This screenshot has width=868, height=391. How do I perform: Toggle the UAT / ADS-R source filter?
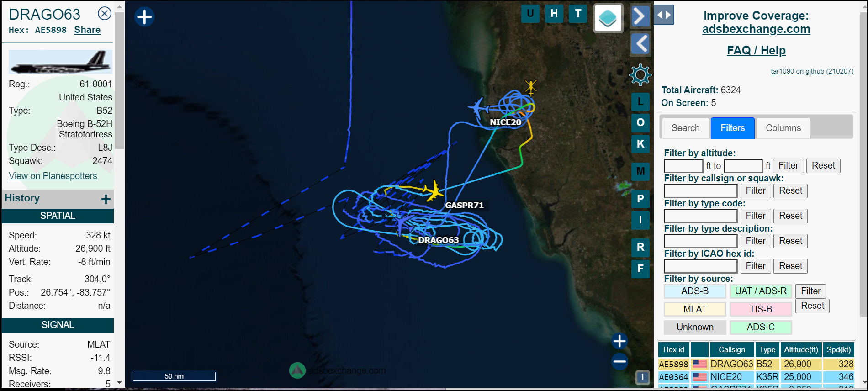click(x=761, y=291)
